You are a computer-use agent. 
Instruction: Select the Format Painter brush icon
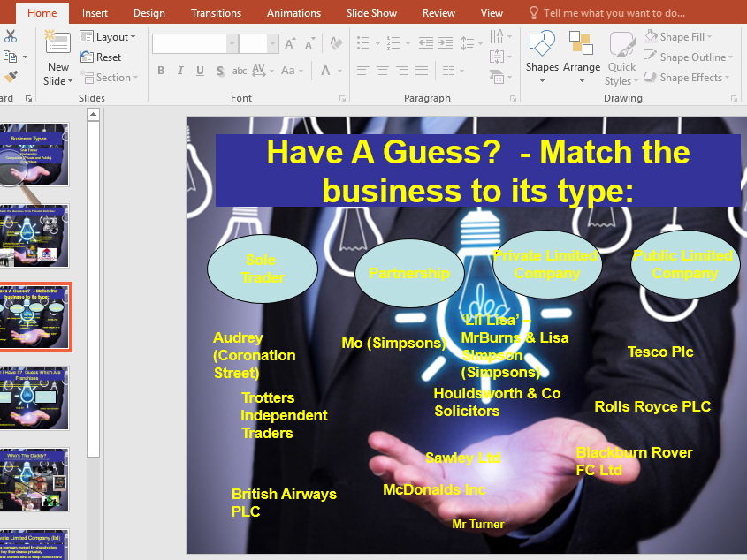click(x=11, y=77)
